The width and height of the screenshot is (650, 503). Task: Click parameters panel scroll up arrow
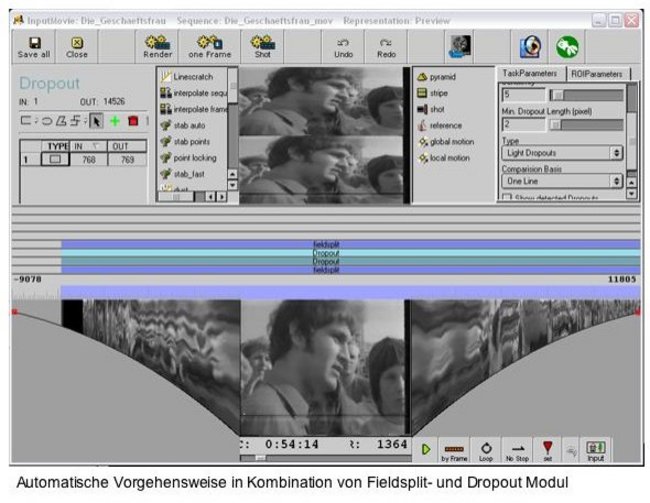[x=631, y=182]
